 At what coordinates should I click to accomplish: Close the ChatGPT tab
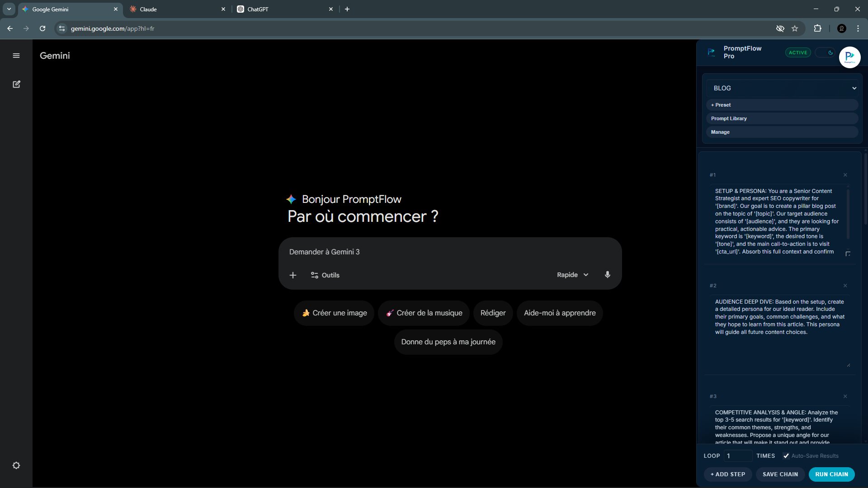[x=330, y=9]
